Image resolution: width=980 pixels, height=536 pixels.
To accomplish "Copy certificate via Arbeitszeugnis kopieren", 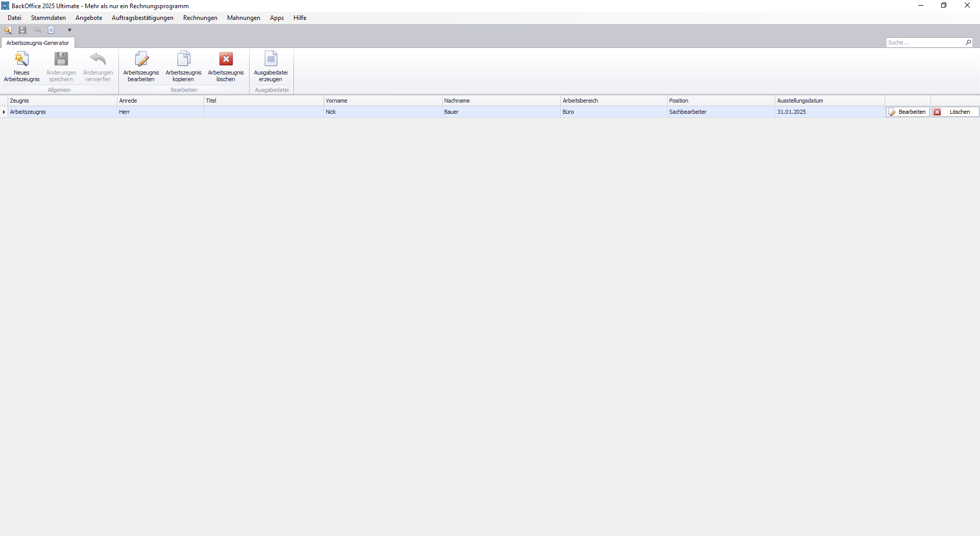I will pos(184,66).
